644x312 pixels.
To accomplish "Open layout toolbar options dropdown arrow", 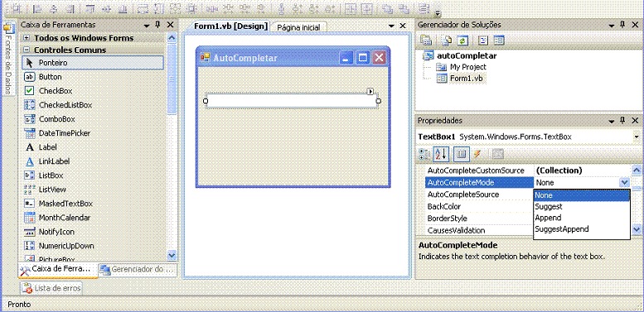I will pos(438,12).
